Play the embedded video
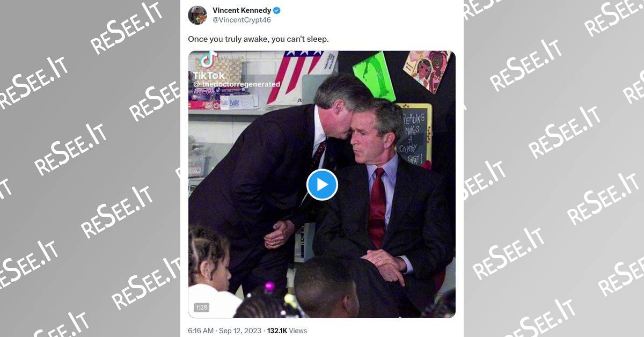 point(322,185)
